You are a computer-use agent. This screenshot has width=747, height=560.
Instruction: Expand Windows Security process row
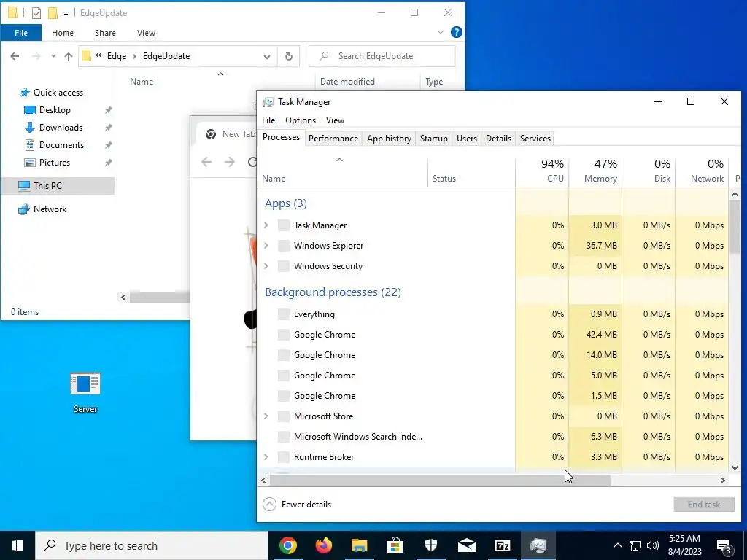coord(266,266)
